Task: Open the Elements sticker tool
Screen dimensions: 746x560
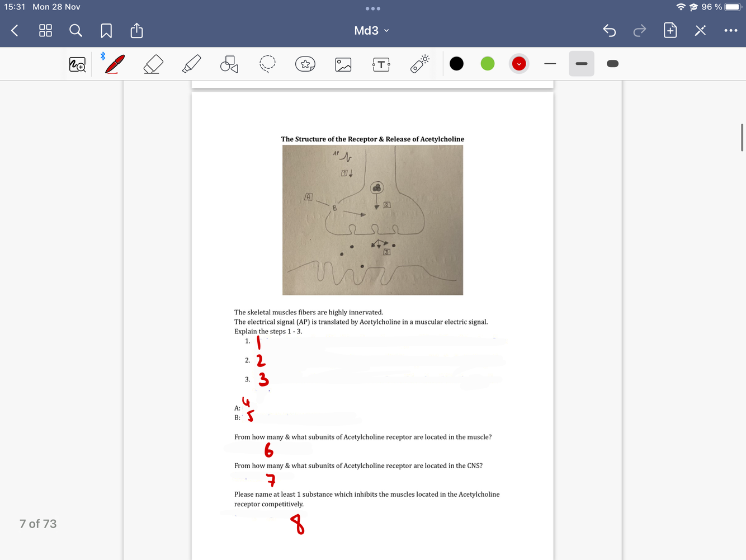Action: [305, 64]
